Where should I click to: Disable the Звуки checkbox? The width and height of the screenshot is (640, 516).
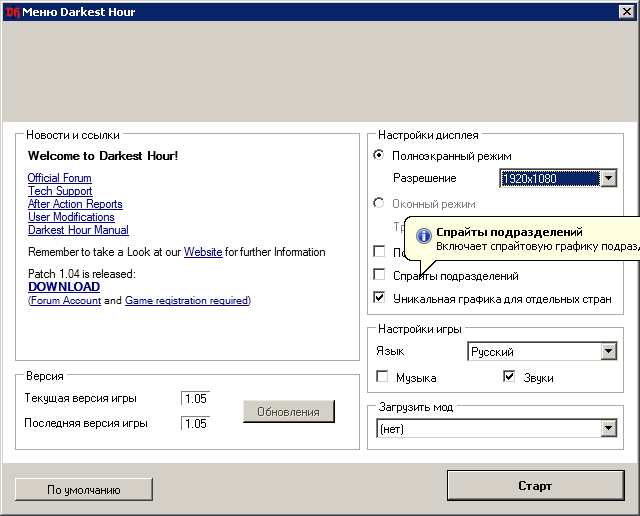[509, 377]
